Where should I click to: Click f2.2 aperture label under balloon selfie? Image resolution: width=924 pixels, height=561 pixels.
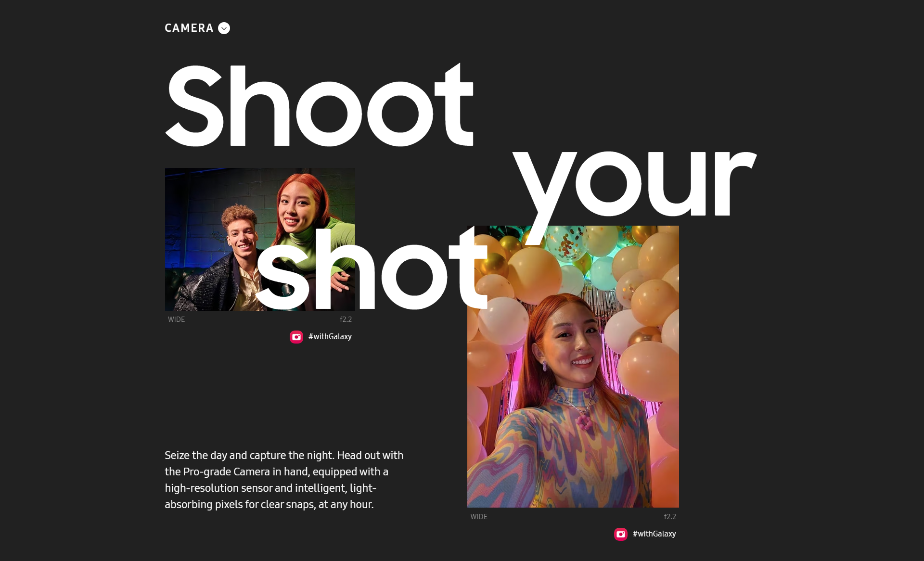tap(670, 517)
